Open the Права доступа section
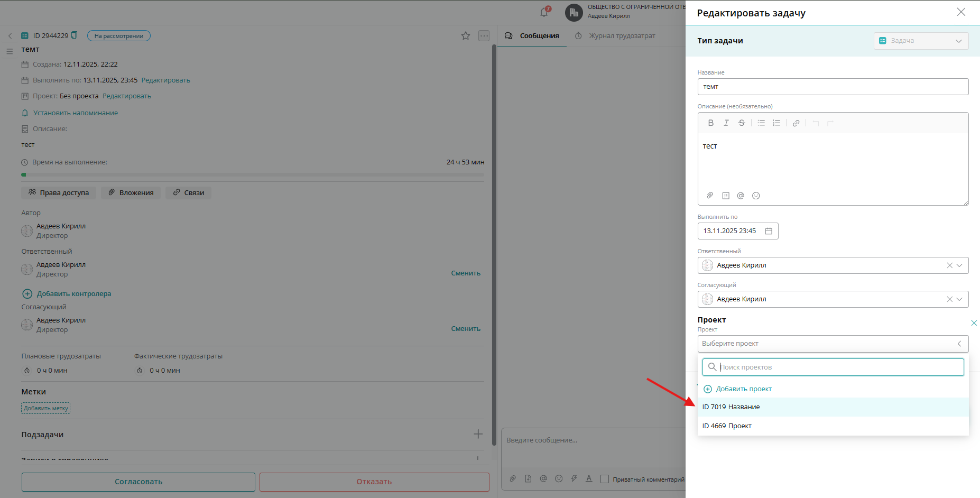 point(59,192)
